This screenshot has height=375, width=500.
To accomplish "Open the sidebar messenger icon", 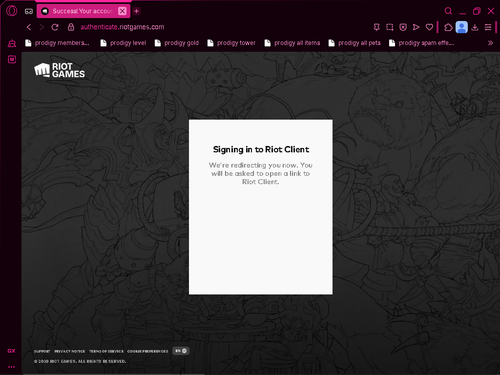I will [x=12, y=59].
